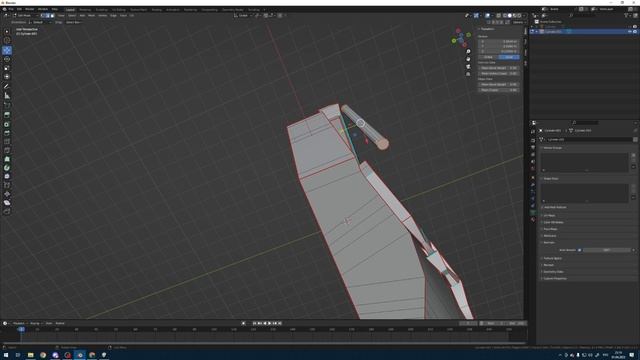
Task: Expand the UV Maps panel
Action: (549, 215)
